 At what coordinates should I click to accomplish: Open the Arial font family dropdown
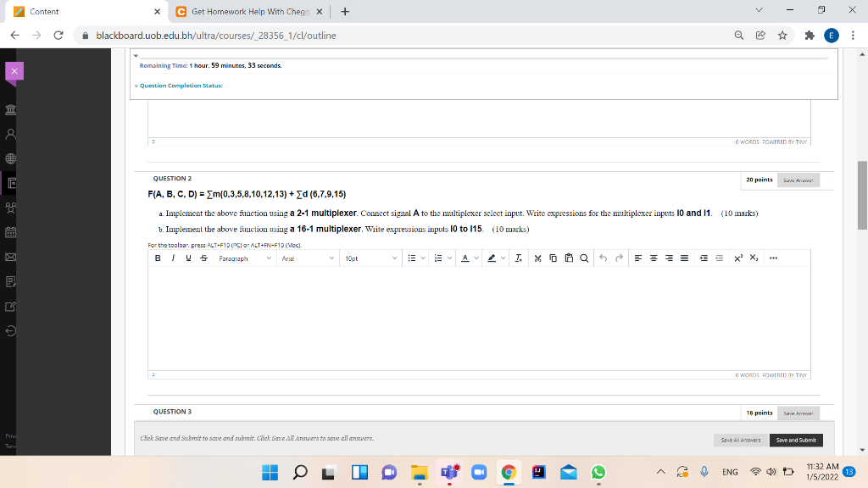click(308, 258)
